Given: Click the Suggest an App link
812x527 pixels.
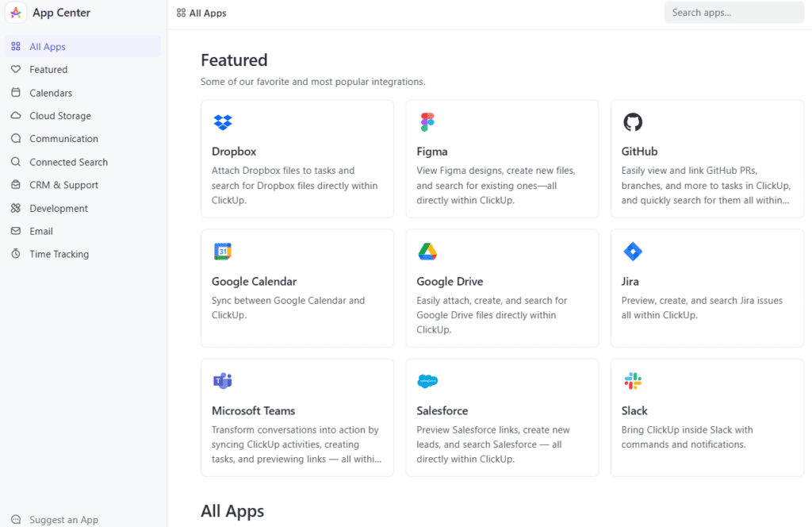Looking at the screenshot, I should click(x=63, y=520).
